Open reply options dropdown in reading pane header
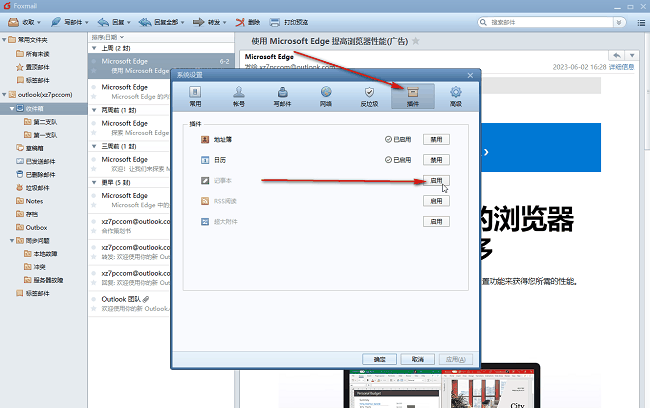650x408 pixels. 632,55
